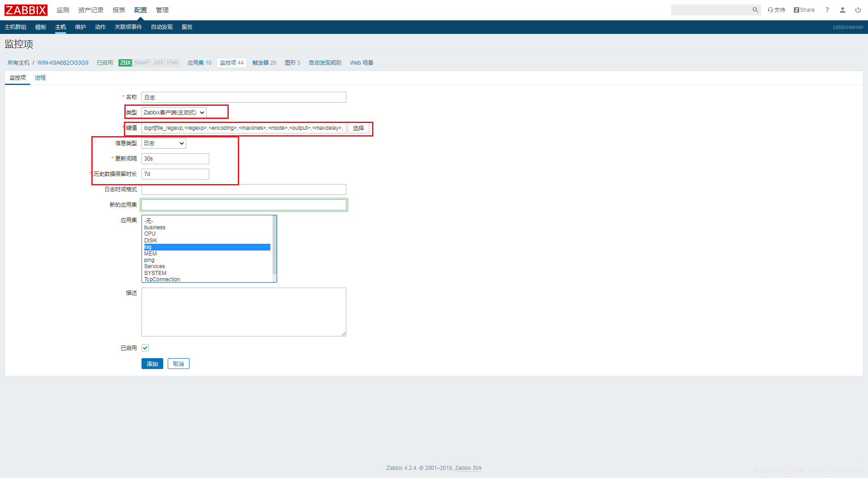Click the 所有主机 breadcrumb link
This screenshot has height=478, width=868.
pyautogui.click(x=19, y=63)
